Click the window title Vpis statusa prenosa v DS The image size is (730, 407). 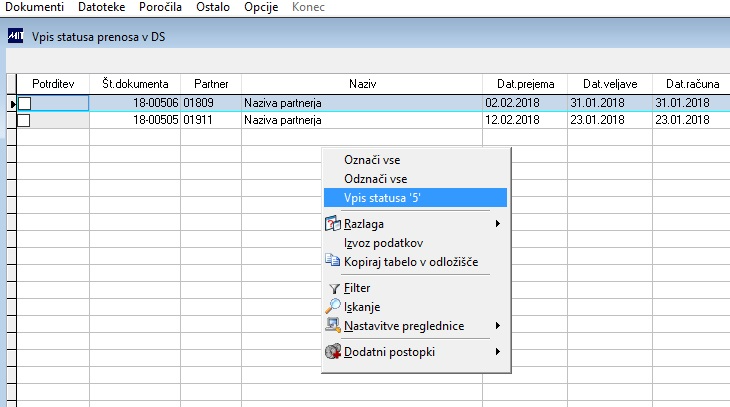(x=98, y=37)
